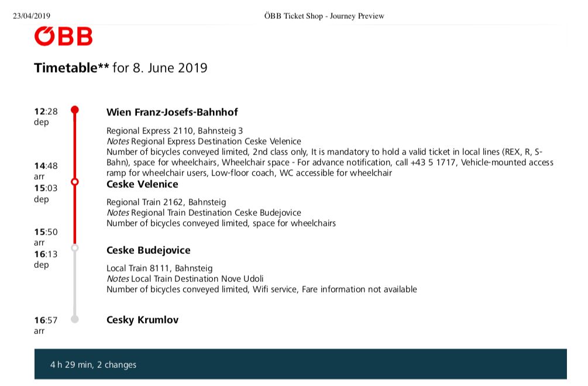Select the 16:13 departure time
Image resolution: width=588 pixels, height=386 pixels.
[46, 254]
